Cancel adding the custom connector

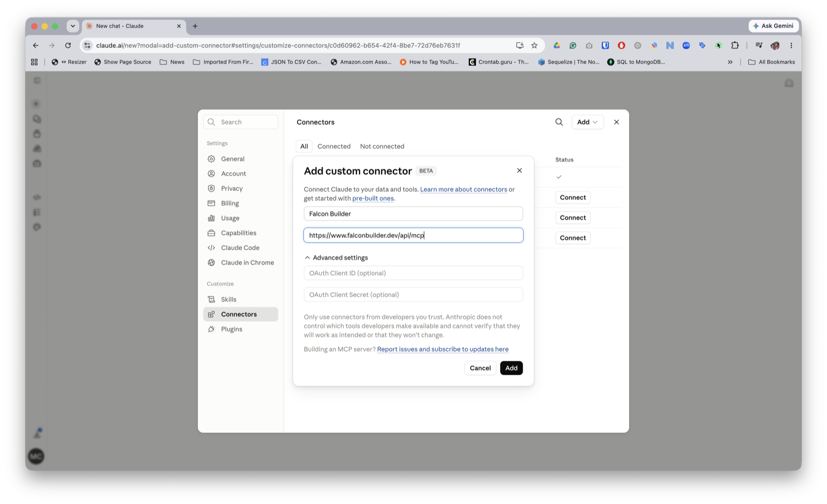coord(480,368)
